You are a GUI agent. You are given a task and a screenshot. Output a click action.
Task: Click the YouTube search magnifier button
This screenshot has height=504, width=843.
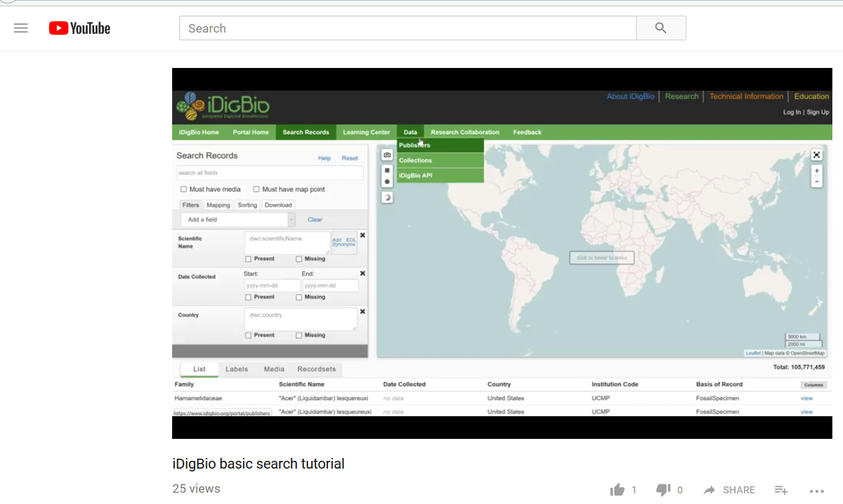click(x=661, y=28)
